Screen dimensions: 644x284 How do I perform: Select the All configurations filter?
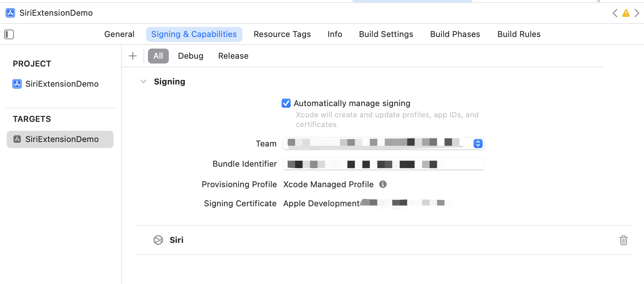[x=158, y=56]
